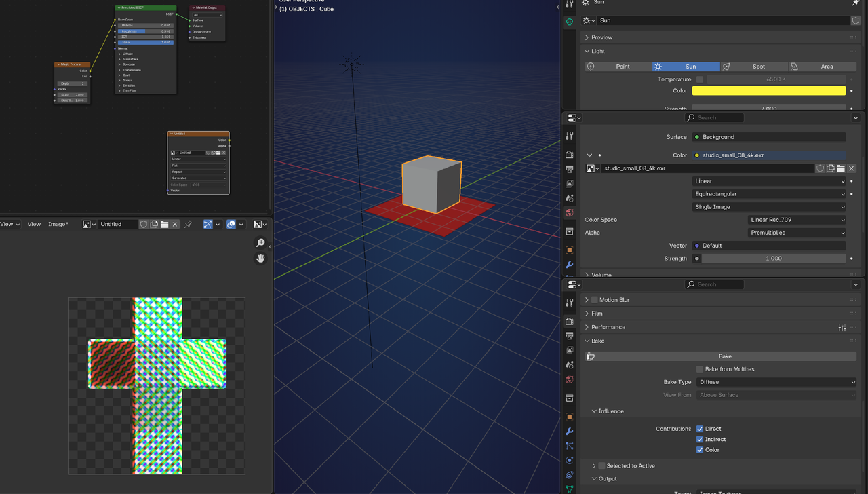
Task: Uncheck the Color contribution option
Action: point(699,449)
